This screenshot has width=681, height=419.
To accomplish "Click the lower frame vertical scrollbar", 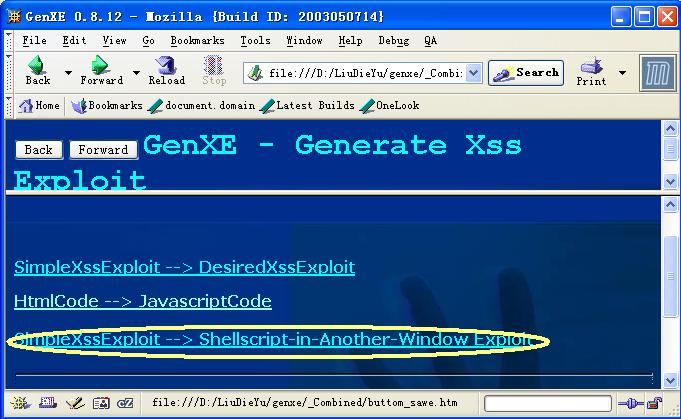I will click(670, 290).
